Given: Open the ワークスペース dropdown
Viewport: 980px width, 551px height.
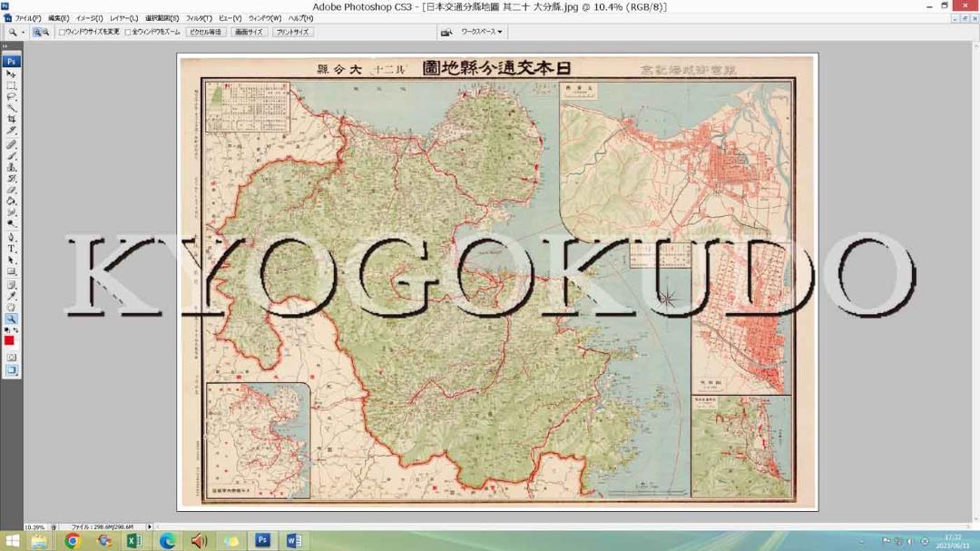Looking at the screenshot, I should click(x=481, y=32).
